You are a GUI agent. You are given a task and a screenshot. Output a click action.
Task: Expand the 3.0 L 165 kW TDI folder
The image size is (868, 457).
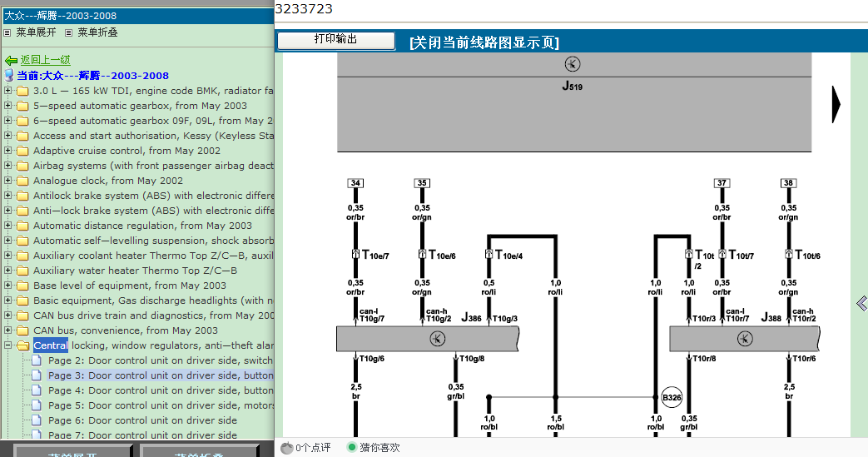(x=7, y=90)
